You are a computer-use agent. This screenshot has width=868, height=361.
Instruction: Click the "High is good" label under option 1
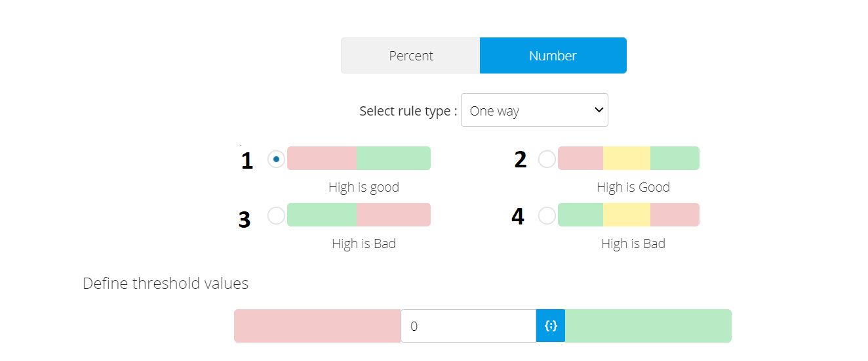click(364, 187)
